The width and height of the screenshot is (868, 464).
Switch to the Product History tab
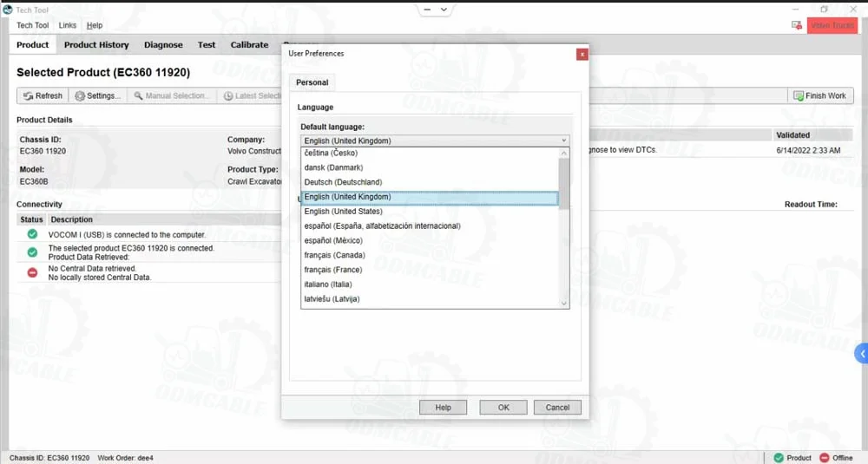[96, 45]
